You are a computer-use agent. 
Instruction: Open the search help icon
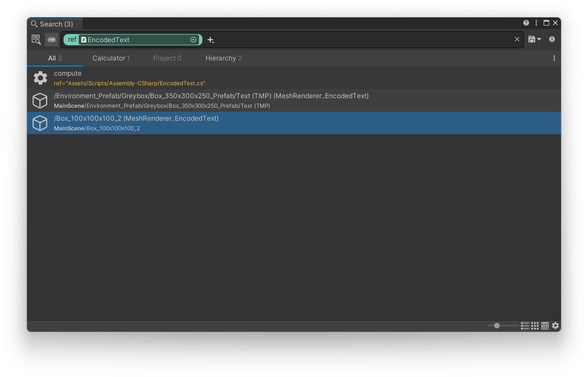pos(526,23)
